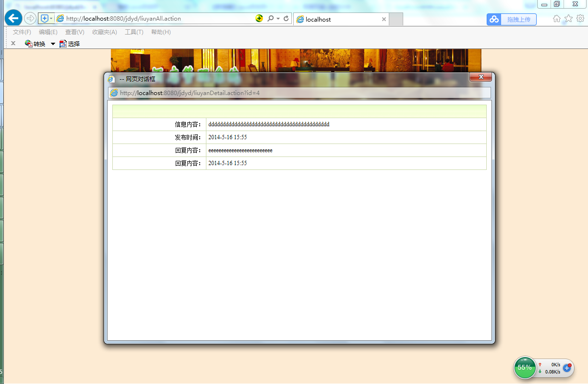This screenshot has height=384, width=588.
Task: Click the 2014-5-16 15:55 next to 发布时间
Action: coord(228,137)
